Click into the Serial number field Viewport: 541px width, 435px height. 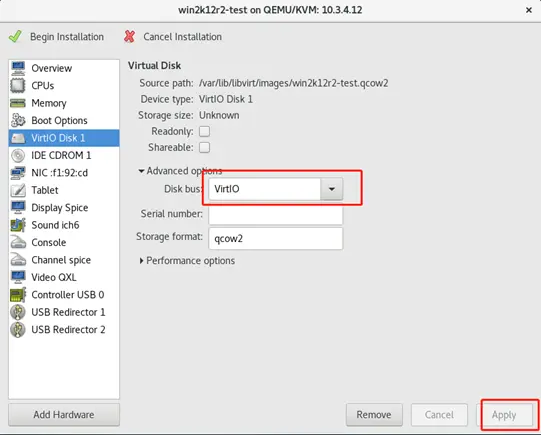(x=276, y=214)
